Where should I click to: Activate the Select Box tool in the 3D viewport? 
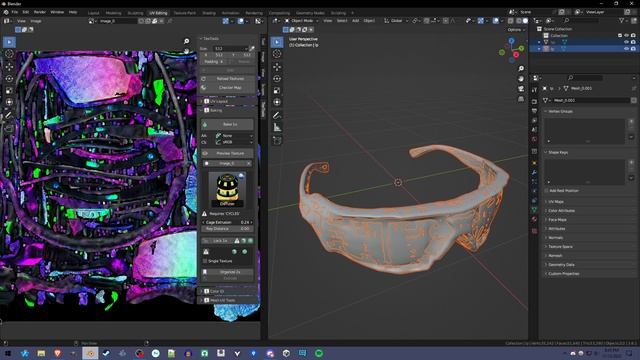(277, 42)
